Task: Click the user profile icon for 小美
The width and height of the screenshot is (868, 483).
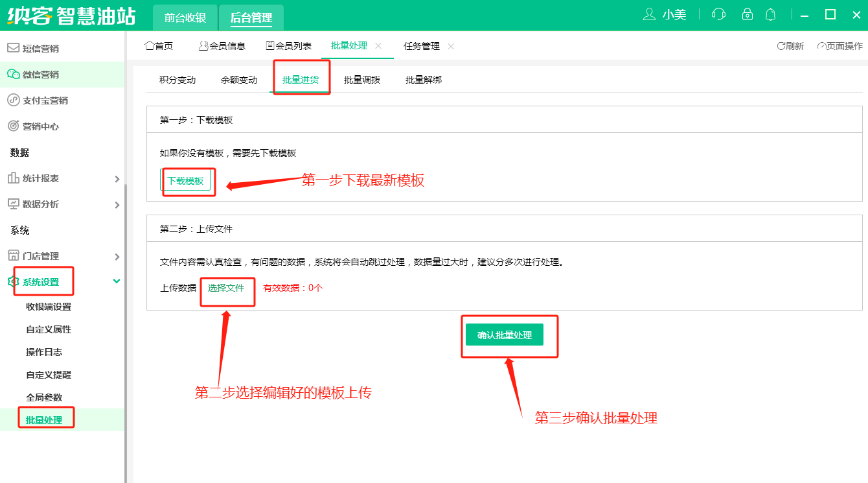Action: [x=649, y=14]
